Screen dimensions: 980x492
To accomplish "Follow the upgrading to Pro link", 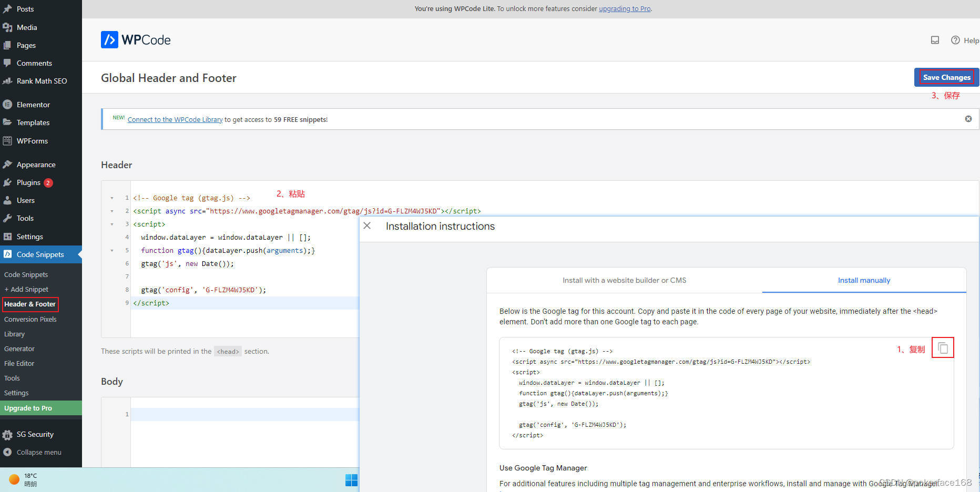I will (625, 9).
